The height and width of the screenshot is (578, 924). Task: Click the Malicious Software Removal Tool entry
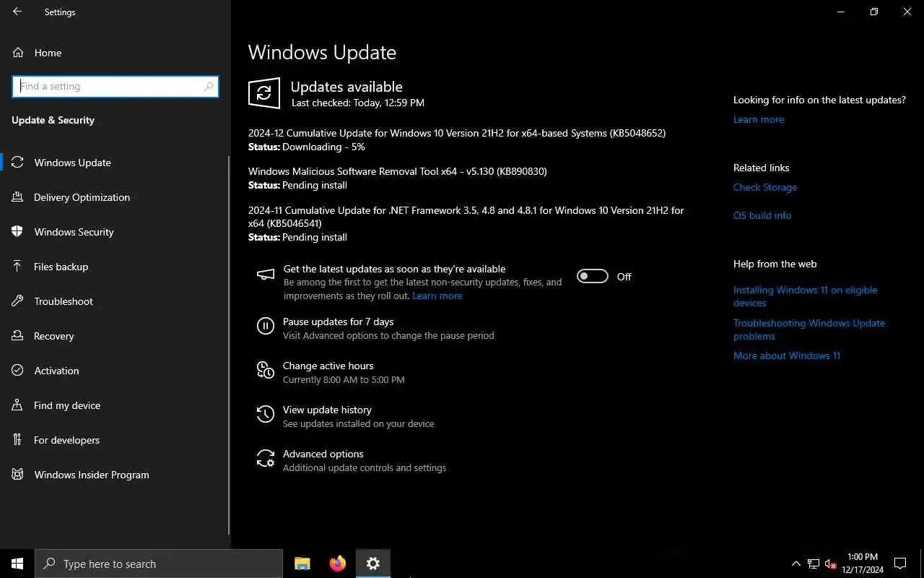coord(398,171)
